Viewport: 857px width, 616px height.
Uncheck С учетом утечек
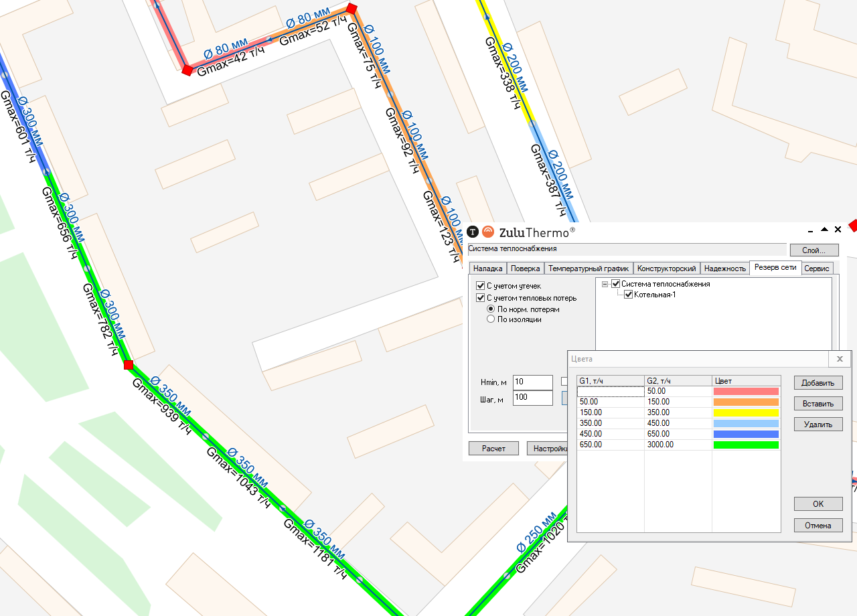480,286
